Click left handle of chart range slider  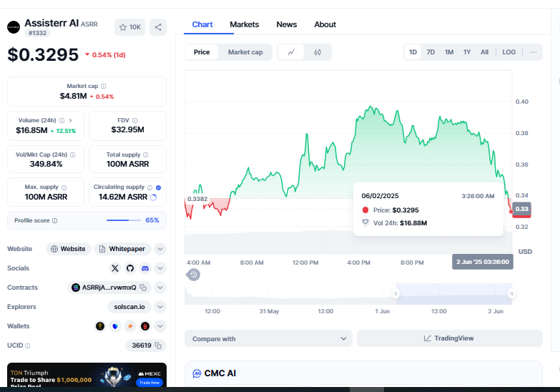[396, 294]
